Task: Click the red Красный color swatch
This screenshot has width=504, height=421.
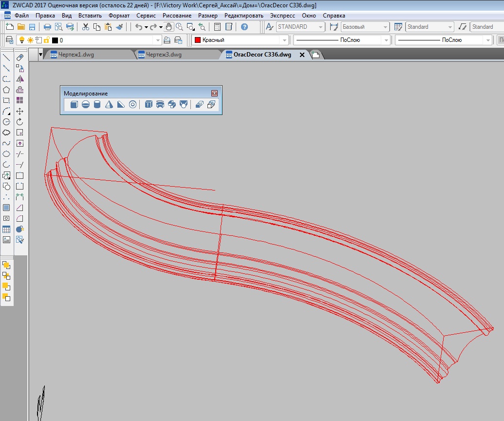Action: tap(198, 40)
